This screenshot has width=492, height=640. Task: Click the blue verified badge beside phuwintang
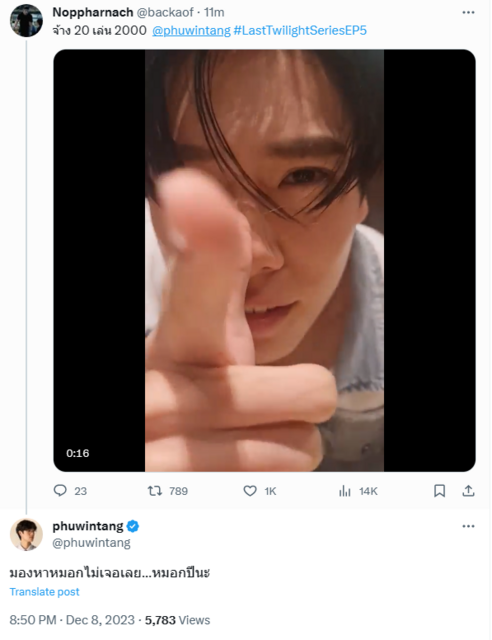133,526
